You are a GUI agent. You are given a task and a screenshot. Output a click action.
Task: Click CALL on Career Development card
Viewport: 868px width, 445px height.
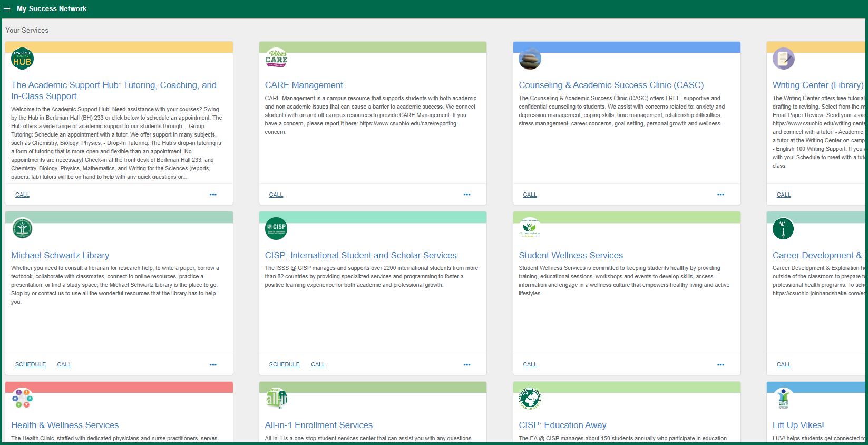[x=784, y=364]
